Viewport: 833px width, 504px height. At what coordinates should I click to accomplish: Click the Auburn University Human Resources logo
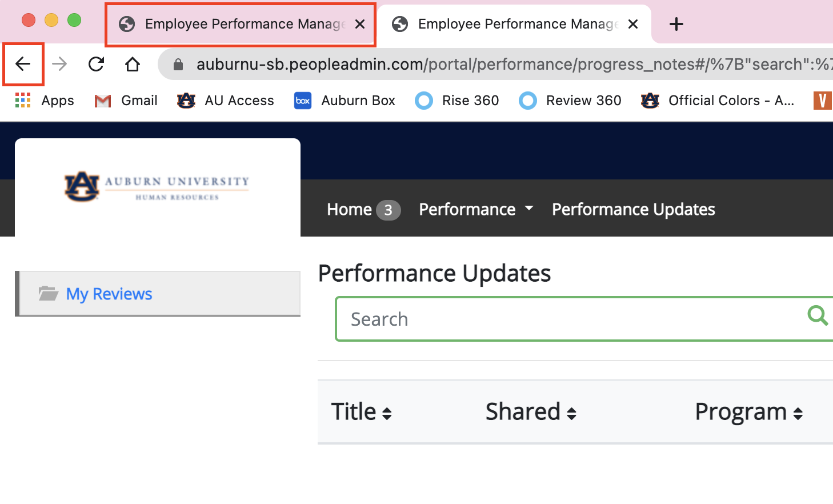(x=157, y=186)
